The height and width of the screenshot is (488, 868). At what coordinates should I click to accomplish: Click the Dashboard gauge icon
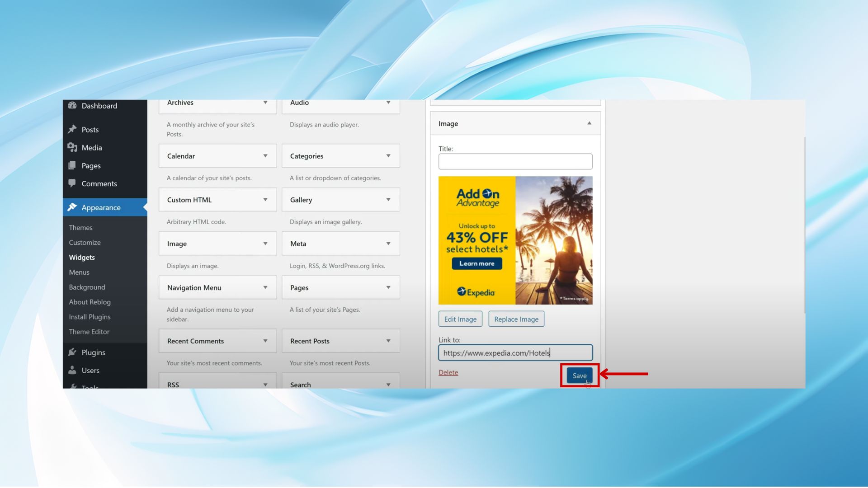[x=72, y=105]
